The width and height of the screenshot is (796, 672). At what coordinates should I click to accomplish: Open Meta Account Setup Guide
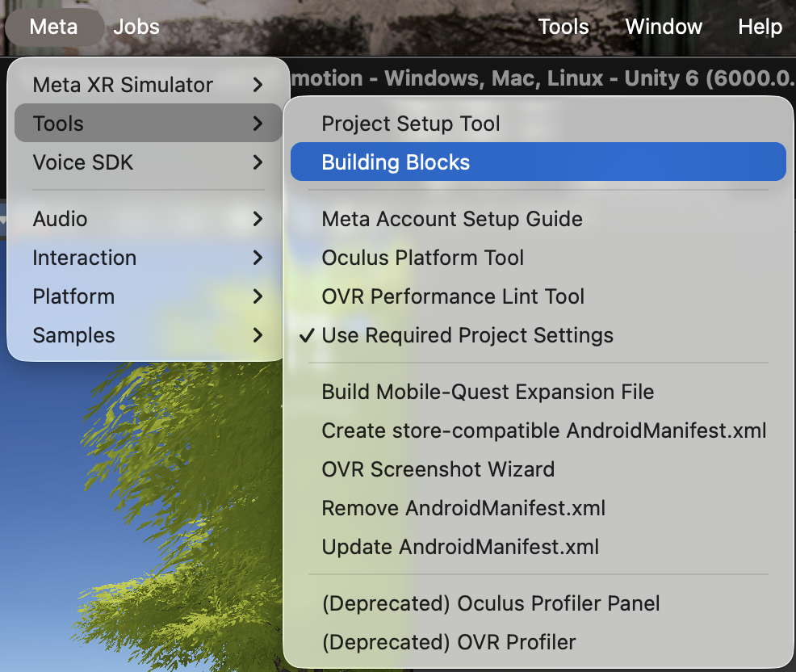click(452, 219)
